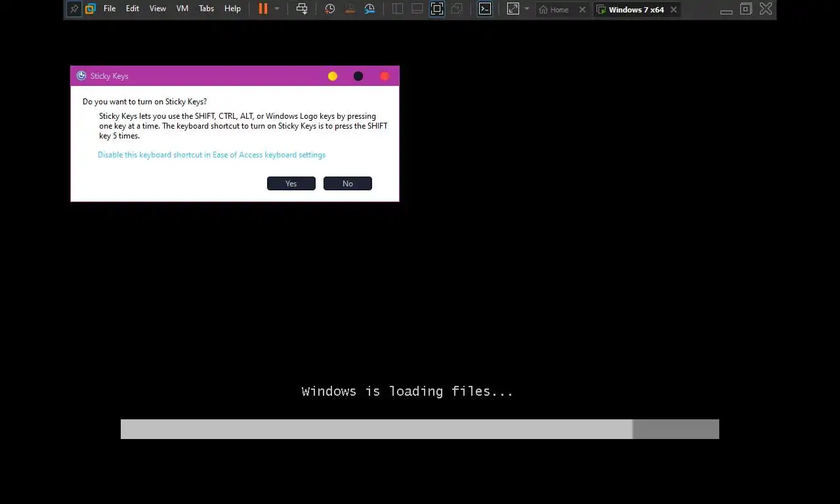The height and width of the screenshot is (504, 840).
Task: Click Yes to enable Sticky Keys
Action: point(291,184)
